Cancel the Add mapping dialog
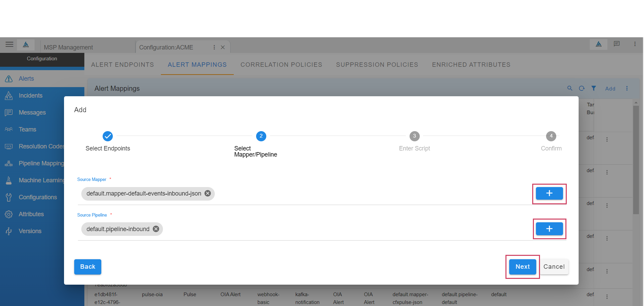Image resolution: width=644 pixels, height=306 pixels. tap(554, 267)
